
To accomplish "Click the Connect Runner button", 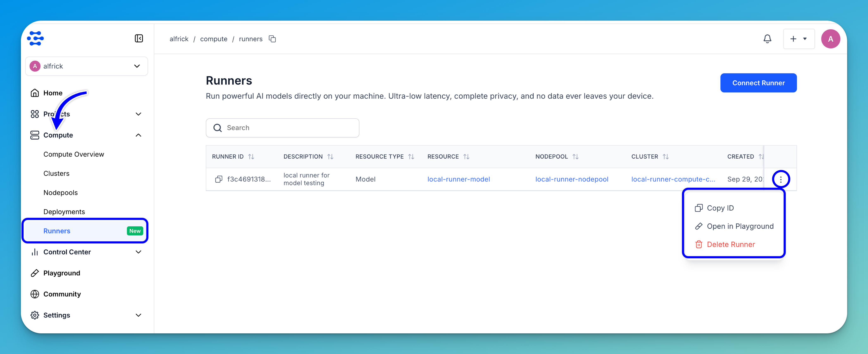I will click(758, 83).
